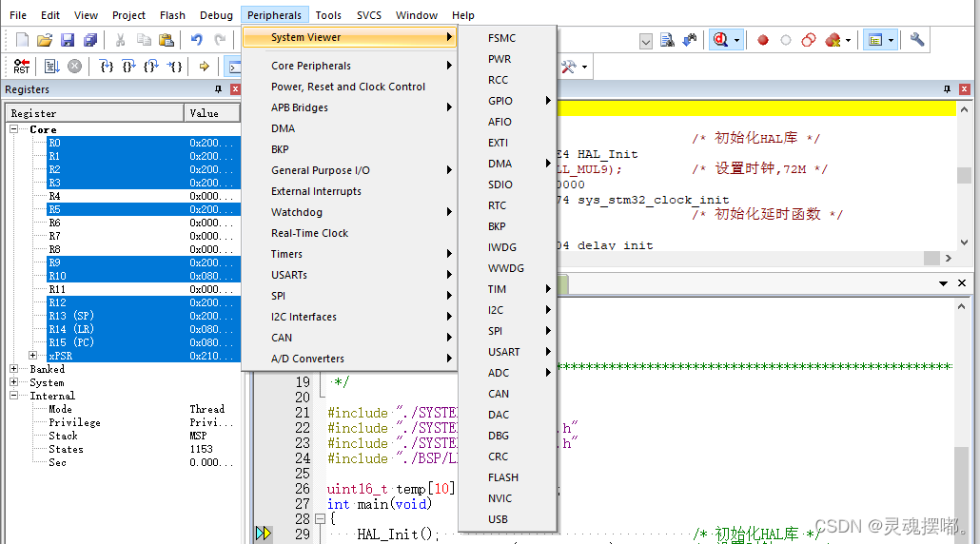Pin the Disassembly panel

point(947,89)
